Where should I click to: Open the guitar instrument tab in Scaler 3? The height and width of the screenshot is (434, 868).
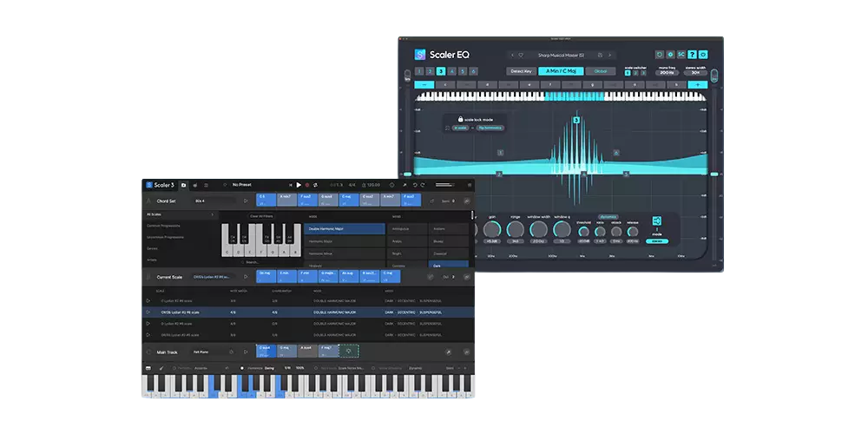[x=194, y=185]
